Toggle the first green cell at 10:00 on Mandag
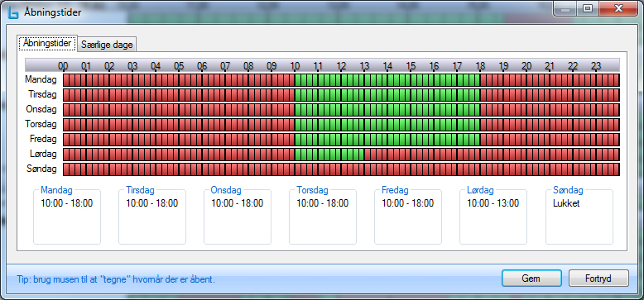 (x=298, y=80)
